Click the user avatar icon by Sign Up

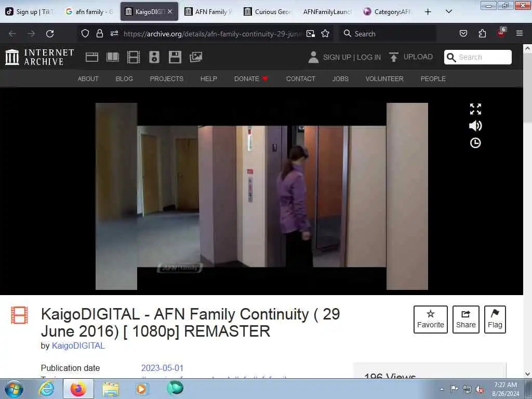[x=313, y=57]
